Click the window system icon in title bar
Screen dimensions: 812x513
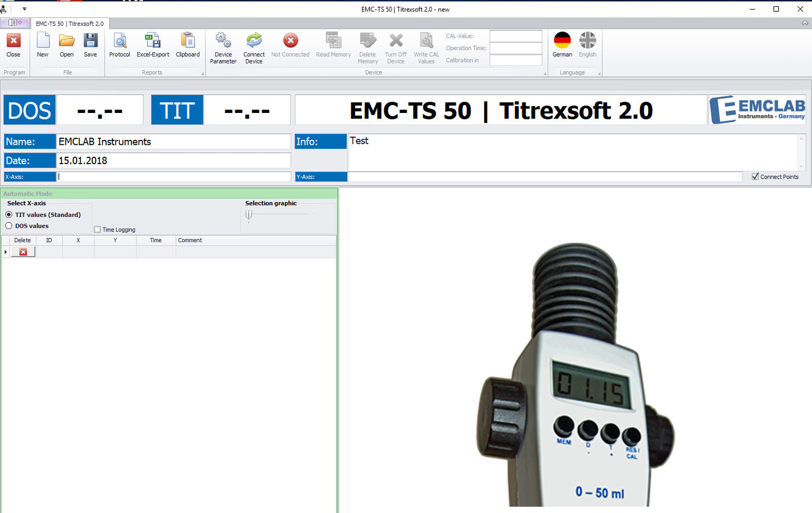point(3,9)
